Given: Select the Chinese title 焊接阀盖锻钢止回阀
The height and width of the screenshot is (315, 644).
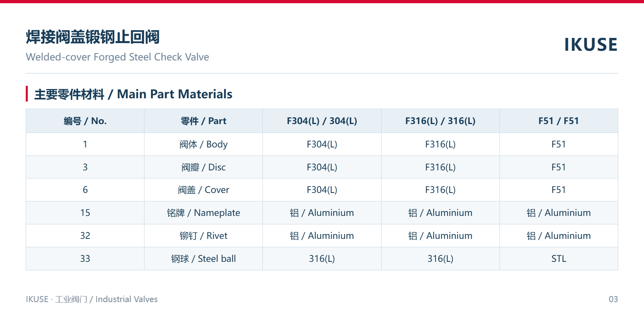Looking at the screenshot, I should point(93,37).
